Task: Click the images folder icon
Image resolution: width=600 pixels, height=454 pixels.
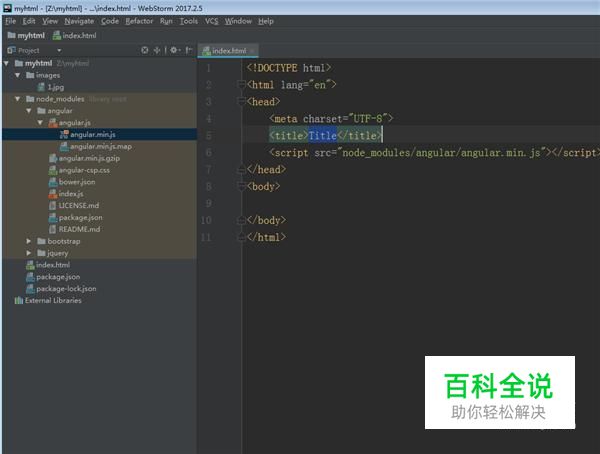Action: coord(30,75)
